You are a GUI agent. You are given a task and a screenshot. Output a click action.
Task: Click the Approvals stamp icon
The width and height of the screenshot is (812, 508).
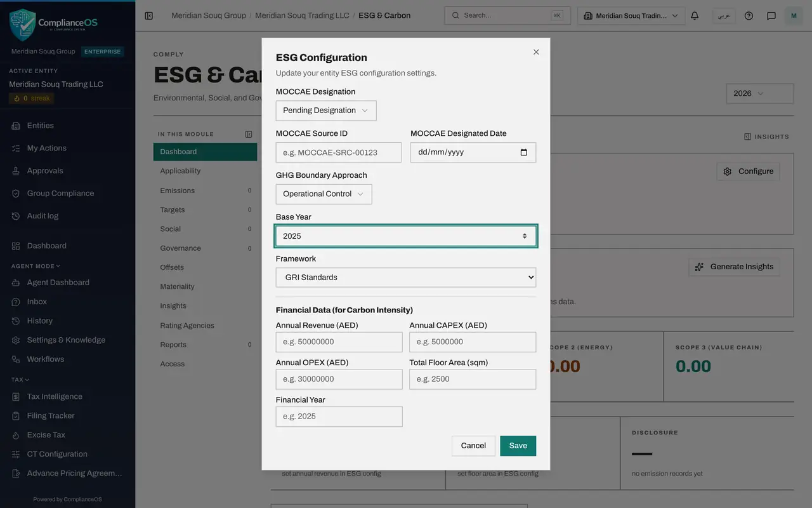point(16,171)
